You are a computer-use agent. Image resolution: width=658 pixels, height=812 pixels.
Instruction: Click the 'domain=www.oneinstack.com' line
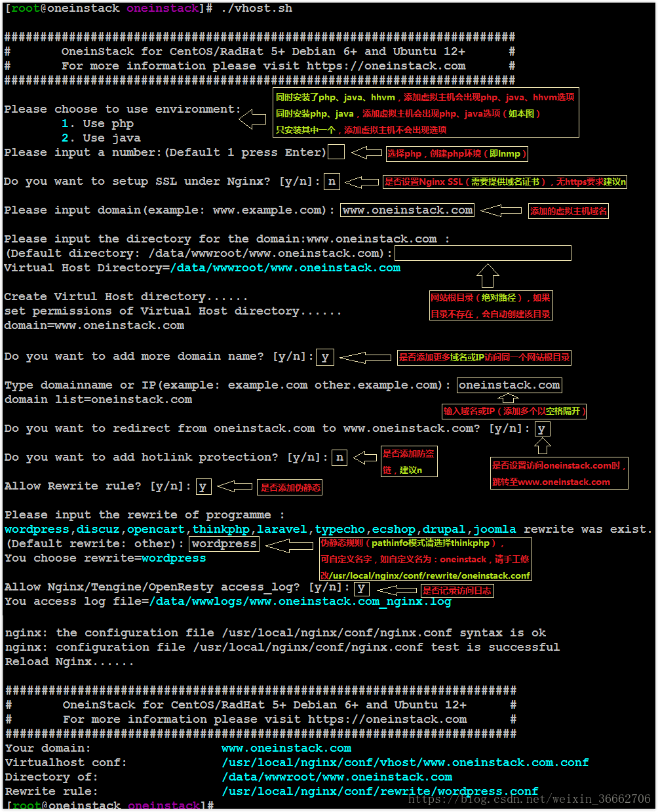(x=94, y=326)
